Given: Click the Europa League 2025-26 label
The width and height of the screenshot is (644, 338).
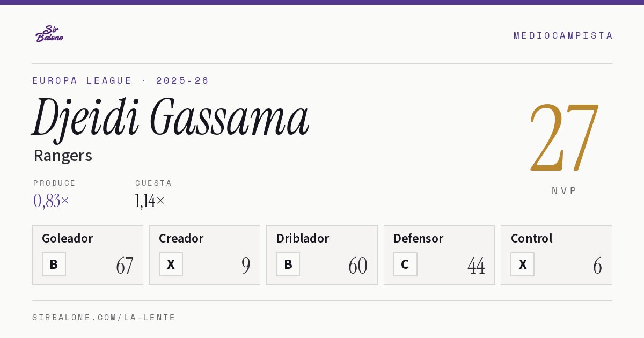Looking at the screenshot, I should coord(121,80).
